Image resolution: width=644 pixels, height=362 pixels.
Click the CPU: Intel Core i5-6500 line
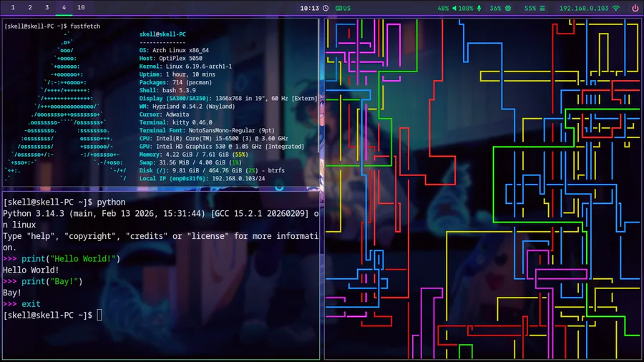coord(213,138)
